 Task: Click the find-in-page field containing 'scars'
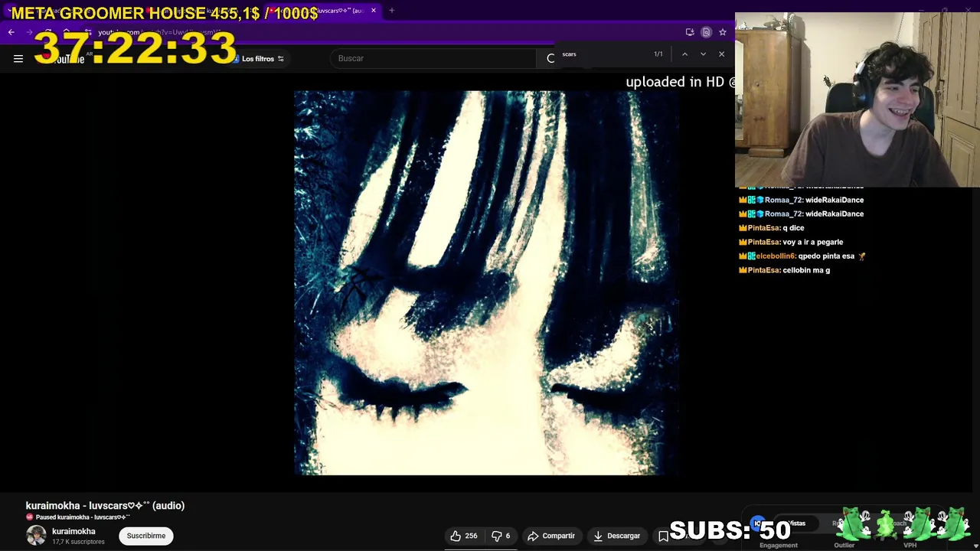tap(605, 54)
